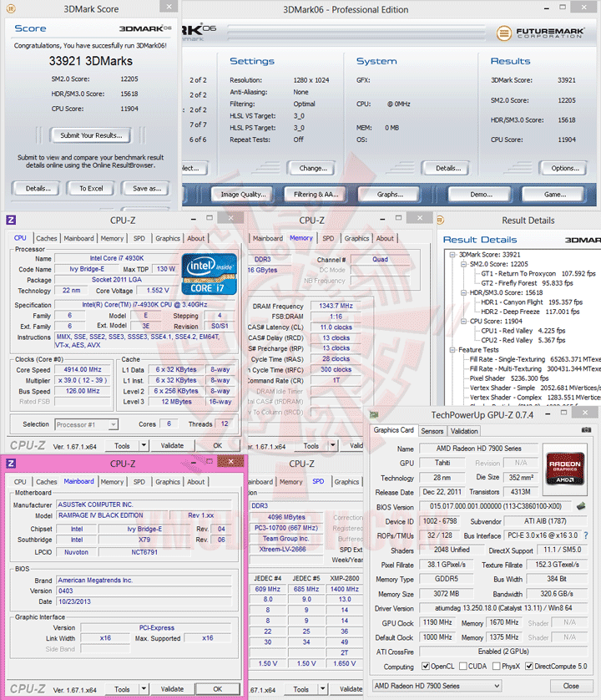Click the GPU Clock 1190 MHz value
This screenshot has height=700, width=601.
[x=437, y=622]
